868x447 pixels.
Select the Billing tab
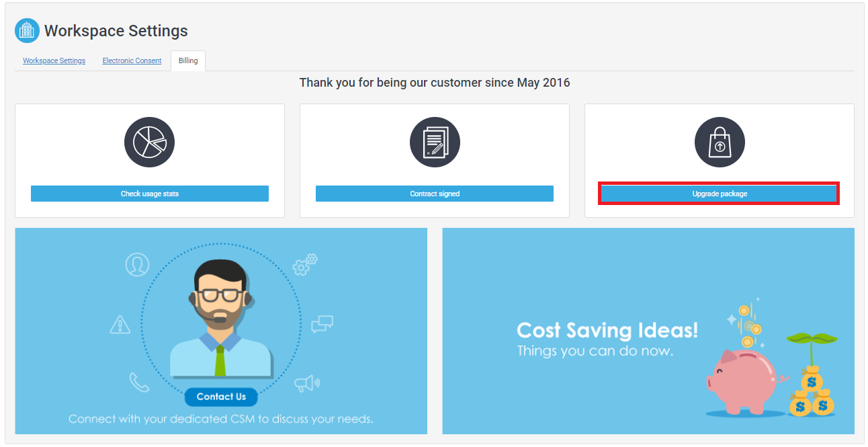click(188, 60)
